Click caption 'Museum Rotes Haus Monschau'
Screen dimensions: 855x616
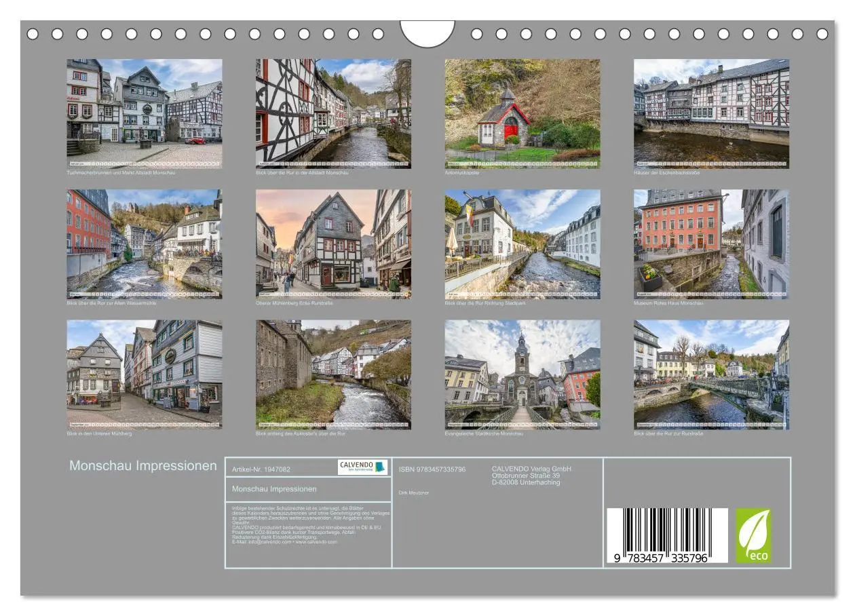point(669,303)
